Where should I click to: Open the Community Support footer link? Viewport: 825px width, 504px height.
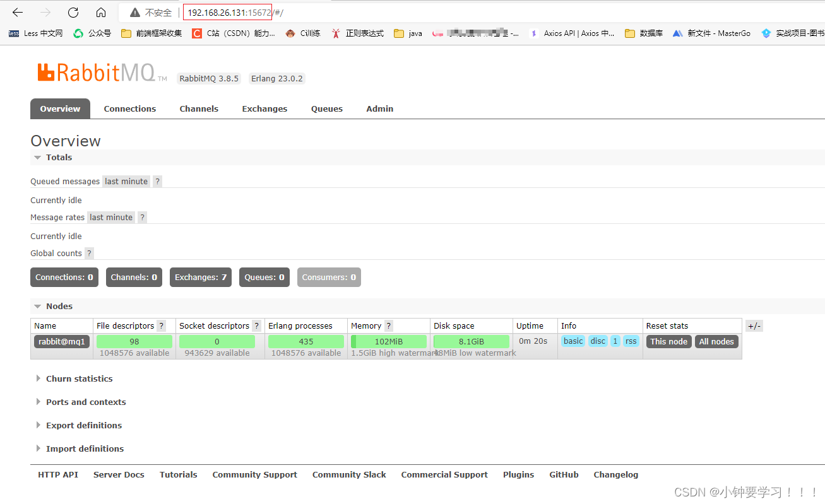[x=255, y=475]
